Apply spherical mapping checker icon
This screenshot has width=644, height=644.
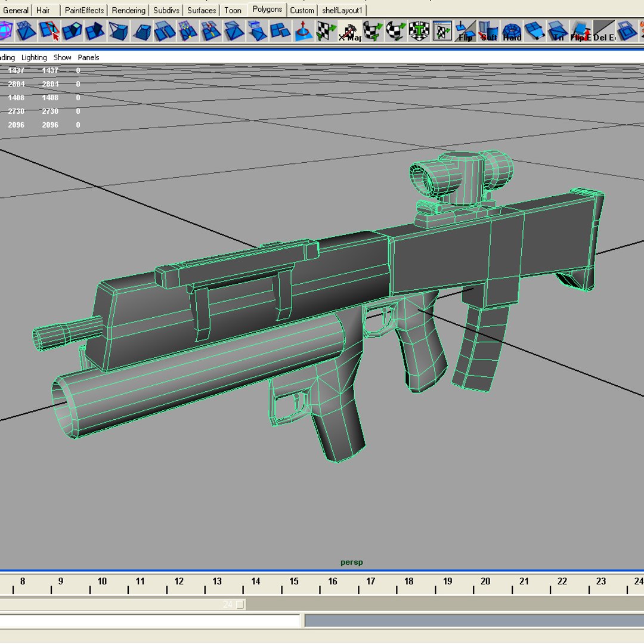tap(395, 31)
